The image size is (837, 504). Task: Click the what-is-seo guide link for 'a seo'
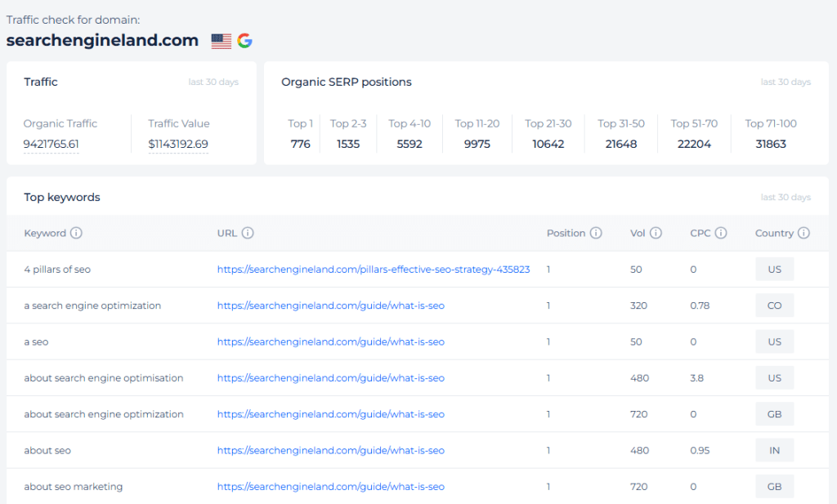tap(330, 341)
